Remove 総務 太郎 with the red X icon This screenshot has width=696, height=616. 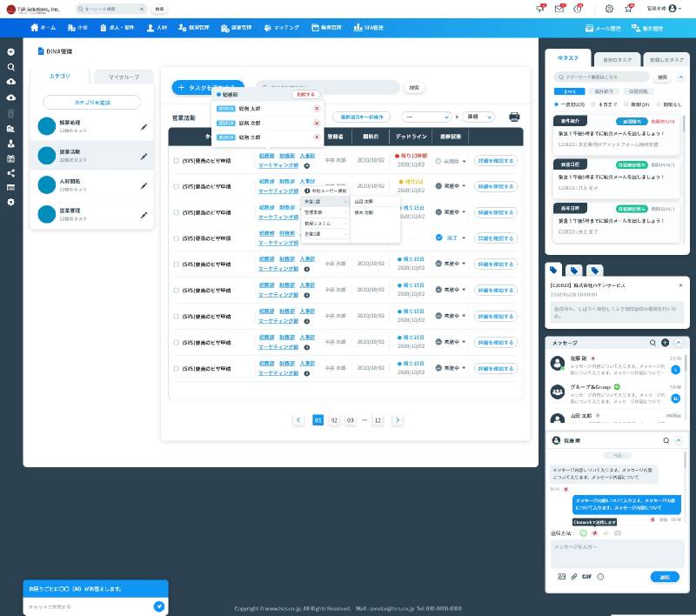pos(316,110)
